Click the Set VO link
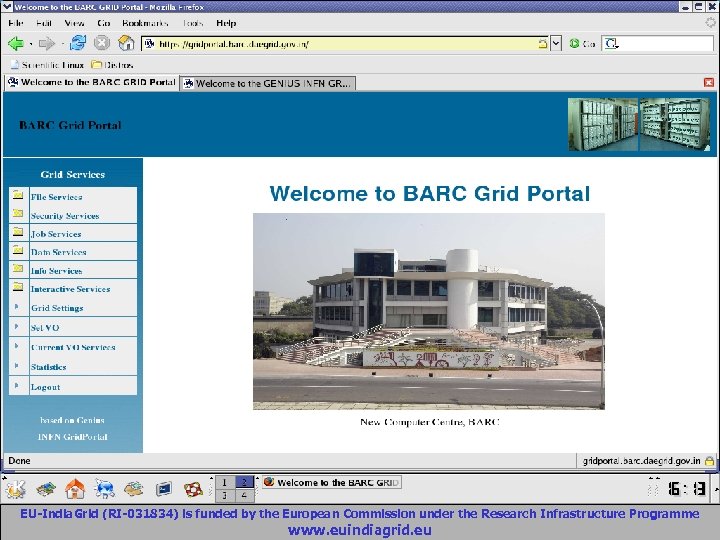Image resolution: width=720 pixels, height=540 pixels. click(x=45, y=328)
